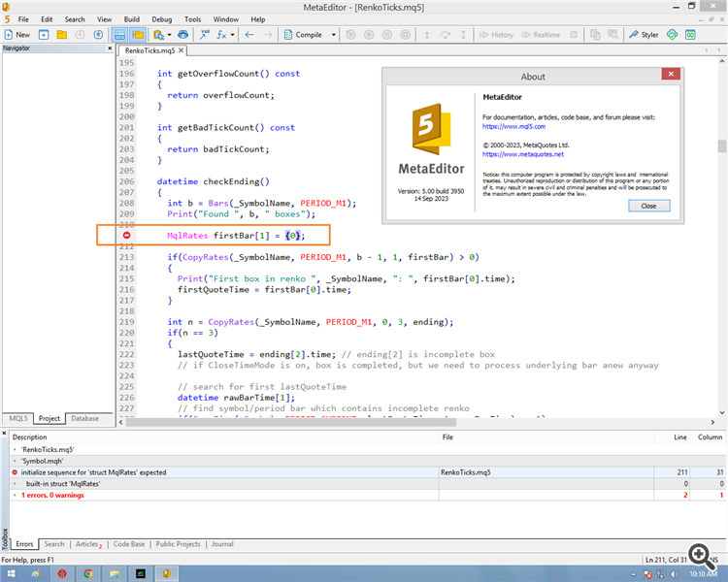Click the horizontal scrollbar thumb under the code
The height and width of the screenshot is (582, 728).
291,422
